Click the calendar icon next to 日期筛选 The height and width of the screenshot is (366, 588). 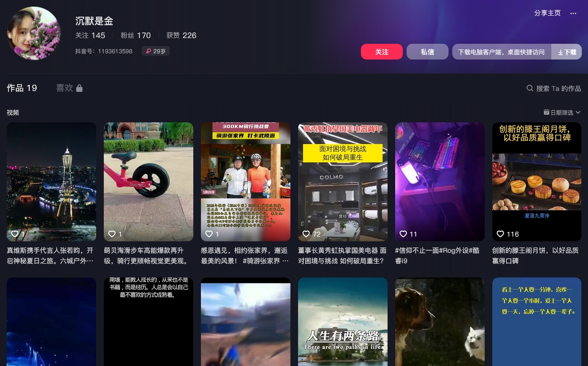click(547, 112)
